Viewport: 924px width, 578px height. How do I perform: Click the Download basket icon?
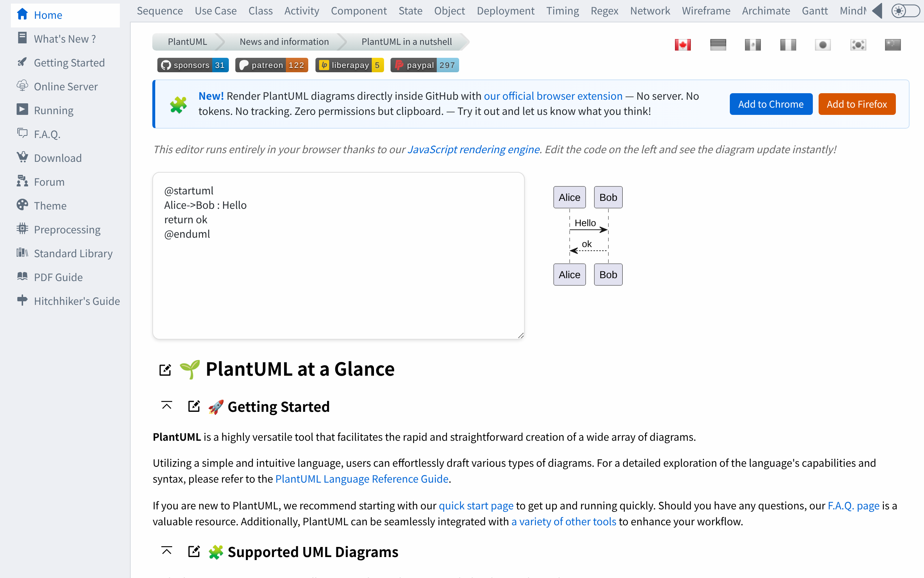(x=22, y=157)
